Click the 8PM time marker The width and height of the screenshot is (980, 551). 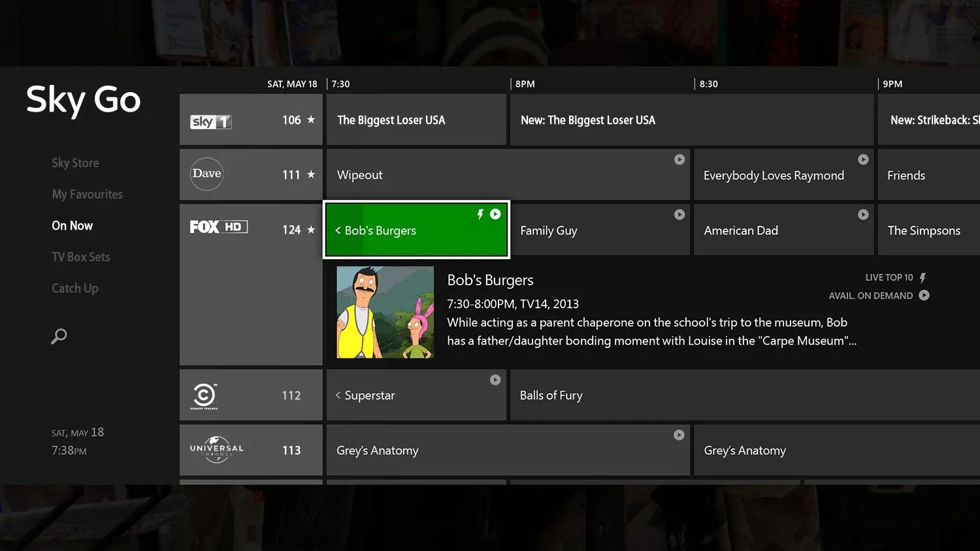(525, 84)
